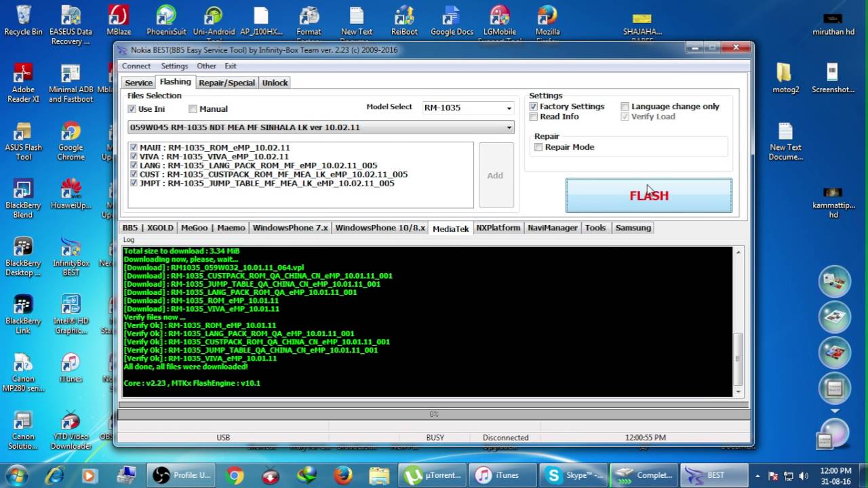Switch to the Unlock tab
868x488 pixels.
coord(275,83)
